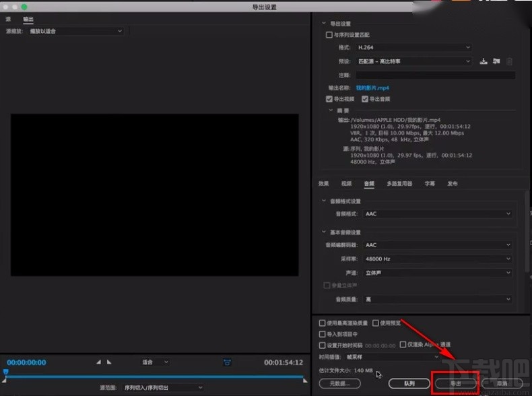
Task: Collapse the 基本音频设置 section
Action: pos(324,232)
